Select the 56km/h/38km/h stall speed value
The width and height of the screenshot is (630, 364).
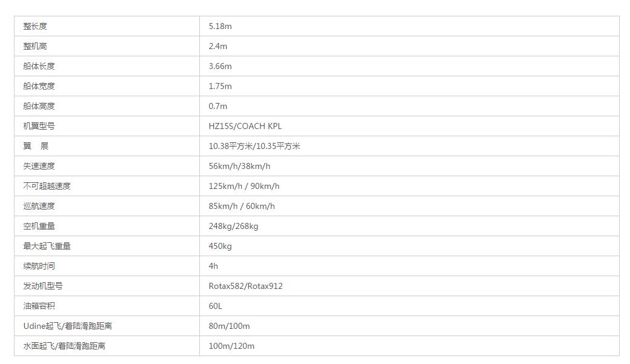point(239,166)
